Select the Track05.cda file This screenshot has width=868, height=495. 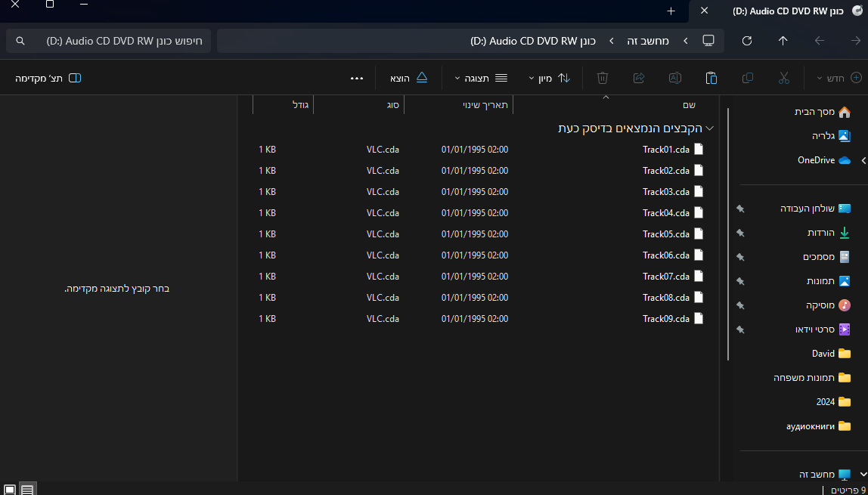665,234
